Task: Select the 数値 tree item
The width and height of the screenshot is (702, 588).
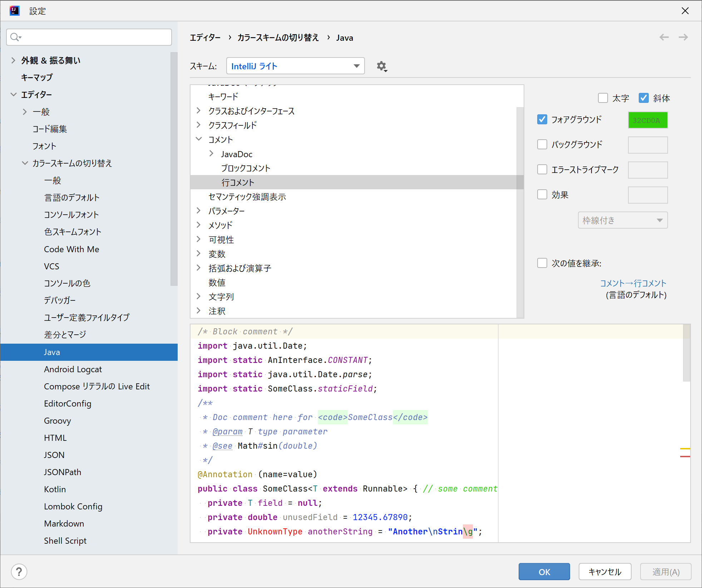Action: coord(217,282)
